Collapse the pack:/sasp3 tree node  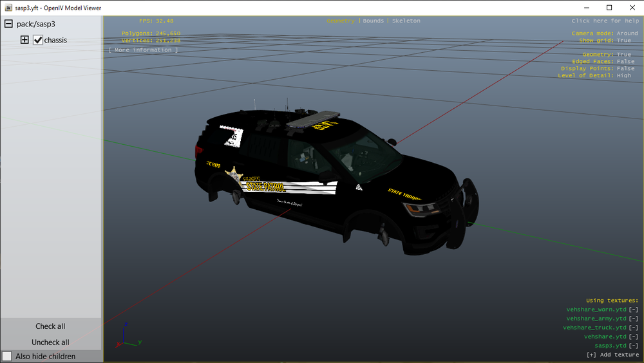[8, 24]
